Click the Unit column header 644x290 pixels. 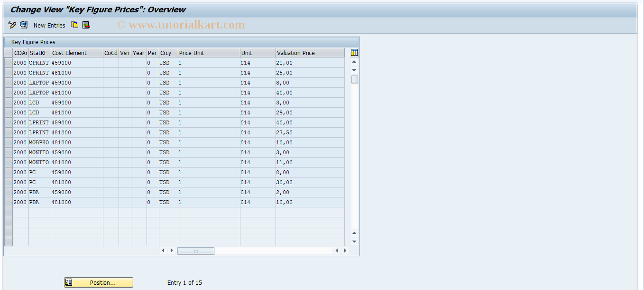coord(258,53)
